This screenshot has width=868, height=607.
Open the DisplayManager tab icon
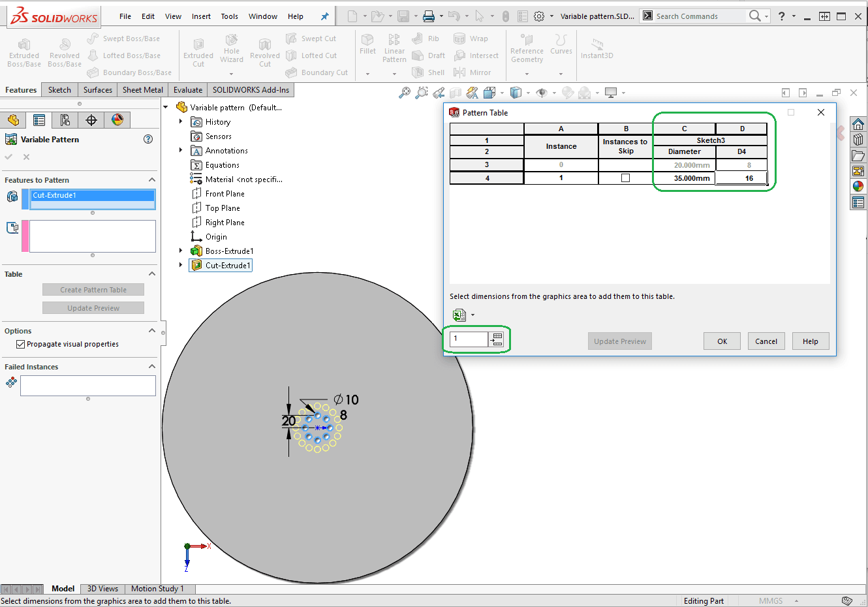[117, 120]
